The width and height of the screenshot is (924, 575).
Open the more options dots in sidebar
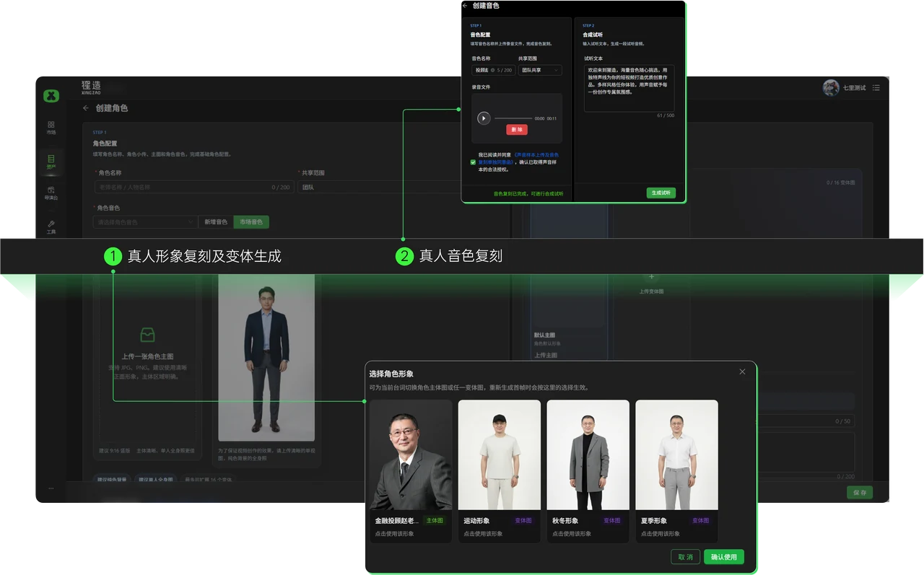click(51, 488)
